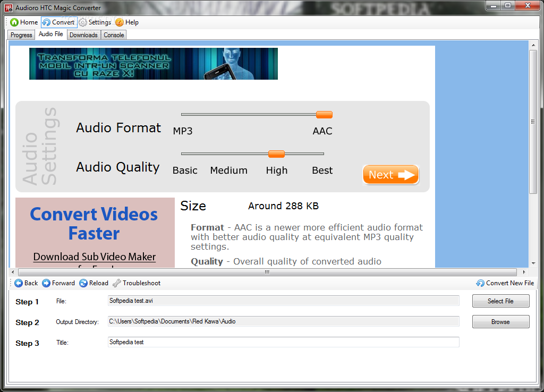Click the Audio Format slider handle

tap(325, 115)
